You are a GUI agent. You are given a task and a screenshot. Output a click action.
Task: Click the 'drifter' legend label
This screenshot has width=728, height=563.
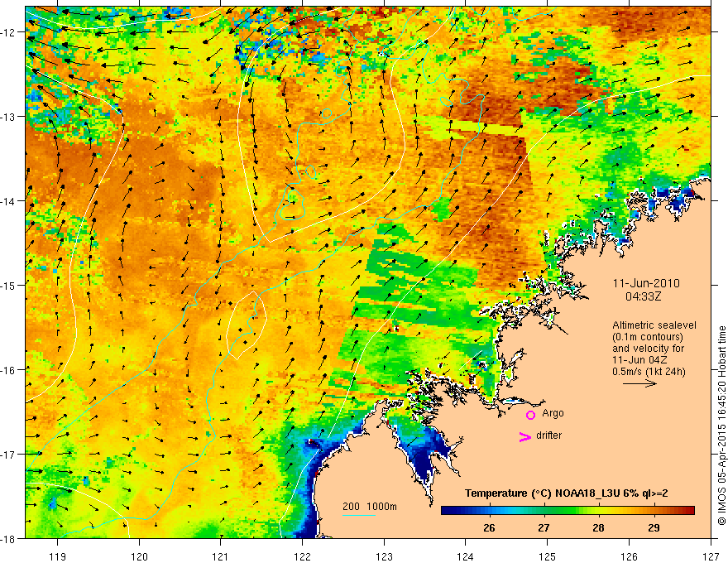548,435
